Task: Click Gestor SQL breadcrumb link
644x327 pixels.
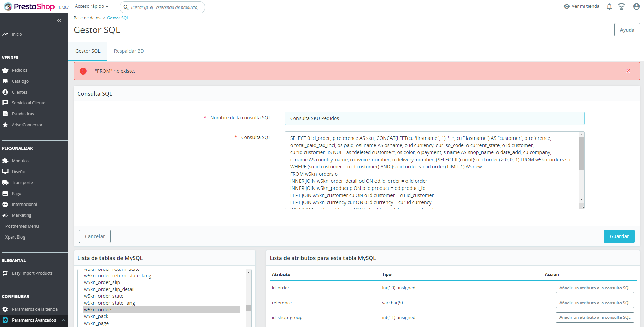Action: tap(118, 18)
